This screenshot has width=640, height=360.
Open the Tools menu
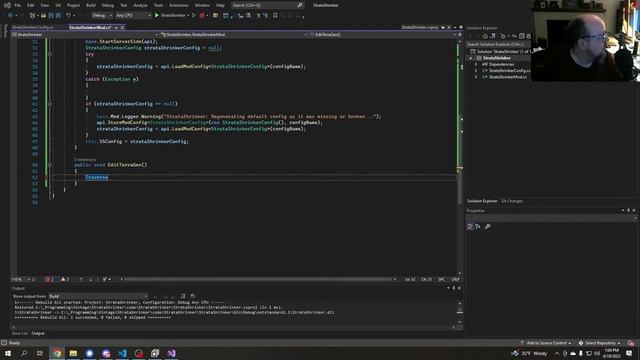(x=158, y=5)
